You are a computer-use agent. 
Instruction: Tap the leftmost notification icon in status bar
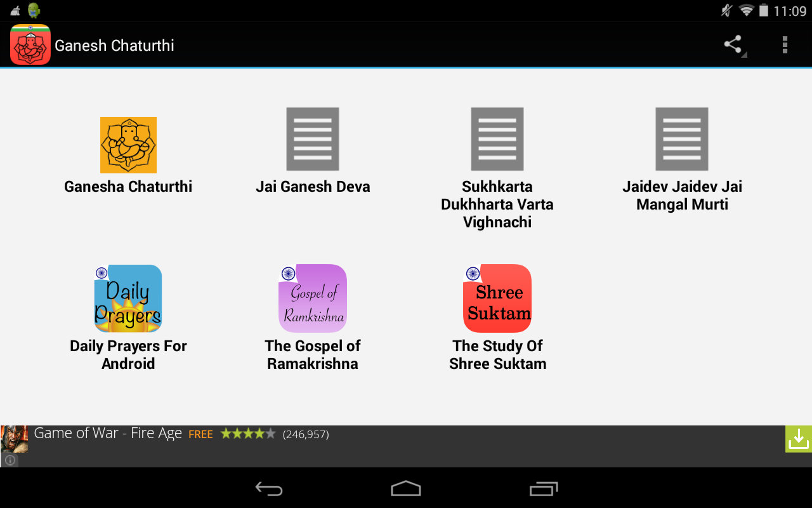[x=15, y=11]
